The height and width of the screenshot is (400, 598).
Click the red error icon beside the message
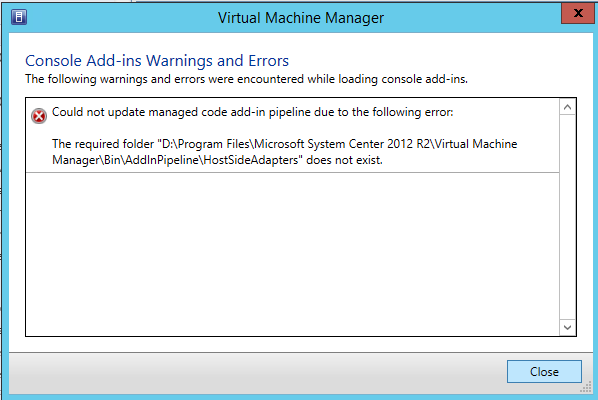tap(39, 116)
